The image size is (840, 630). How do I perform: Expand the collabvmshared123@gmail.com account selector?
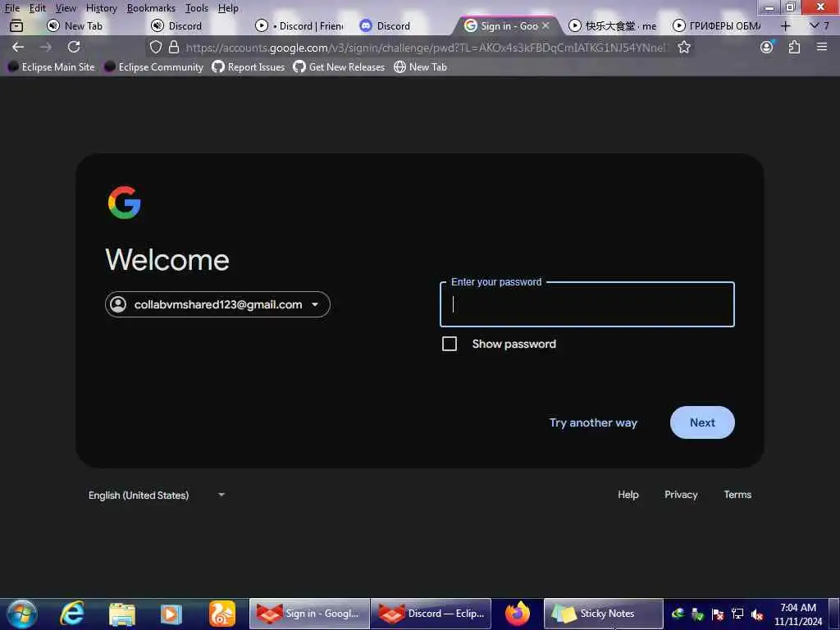tap(217, 304)
